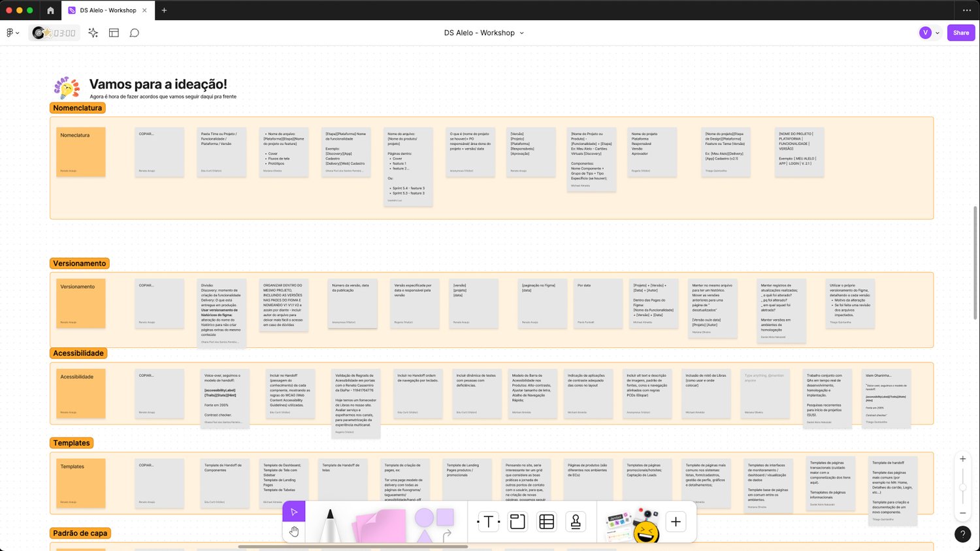Select the Padrão de capa section title
980x551 pixels.
point(80,533)
